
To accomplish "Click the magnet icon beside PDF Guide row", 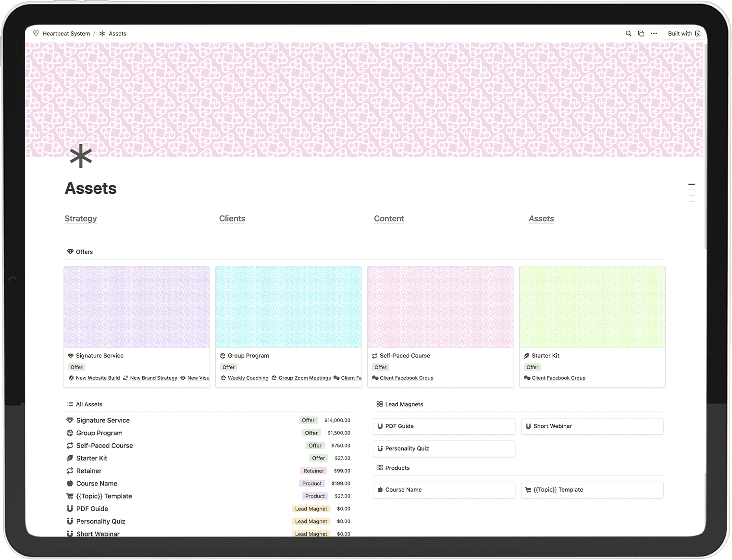I will tap(70, 509).
